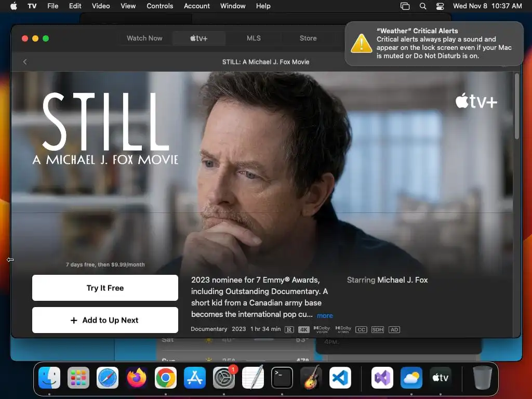This screenshot has width=532, height=399.
Task: Click the AD audio description badge
Action: (x=394, y=329)
